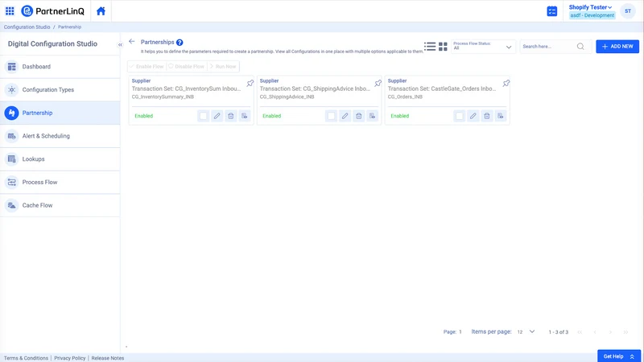Delete the CG_ShippingAdvice_INB partnership
644x362 pixels.
358,116
